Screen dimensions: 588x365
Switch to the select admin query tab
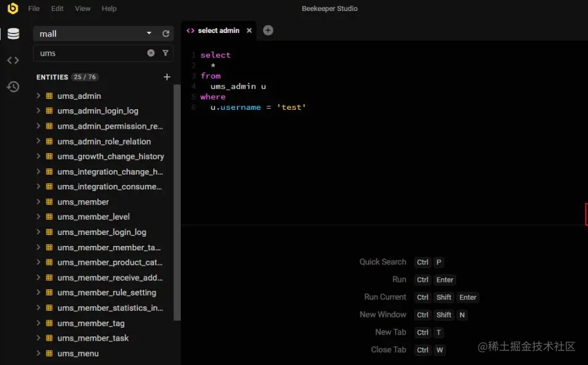219,31
